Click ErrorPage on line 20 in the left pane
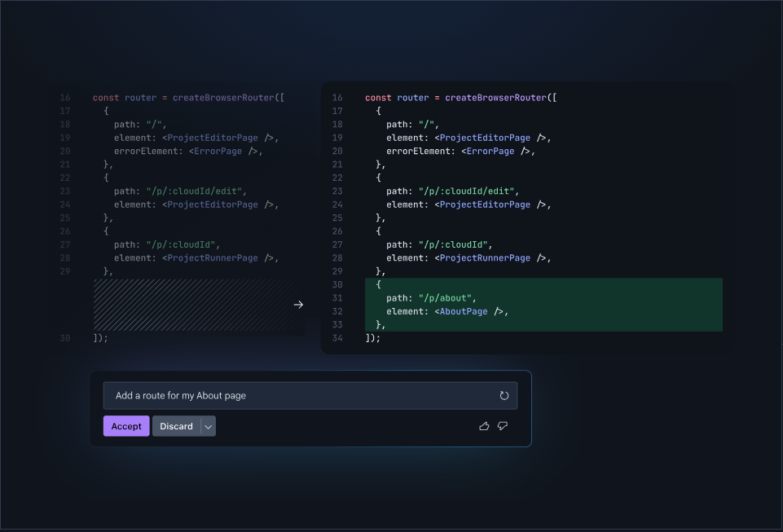The width and height of the screenshot is (783, 532). click(218, 152)
